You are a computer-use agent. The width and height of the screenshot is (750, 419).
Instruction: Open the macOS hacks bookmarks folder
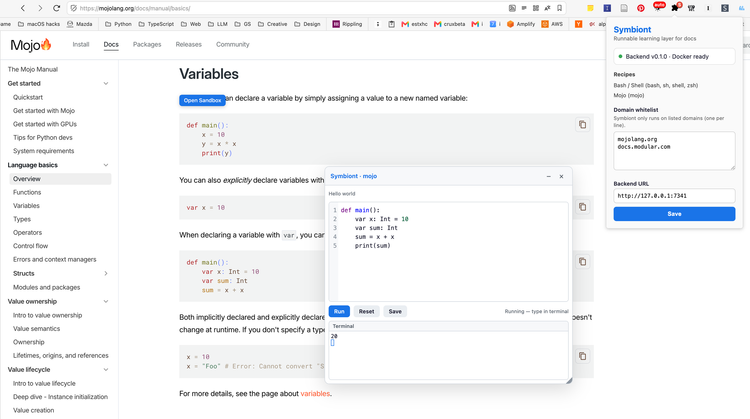pos(39,24)
